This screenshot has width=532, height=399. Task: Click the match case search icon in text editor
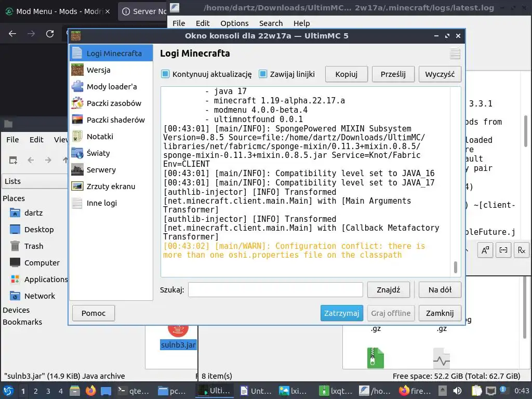pos(485,250)
